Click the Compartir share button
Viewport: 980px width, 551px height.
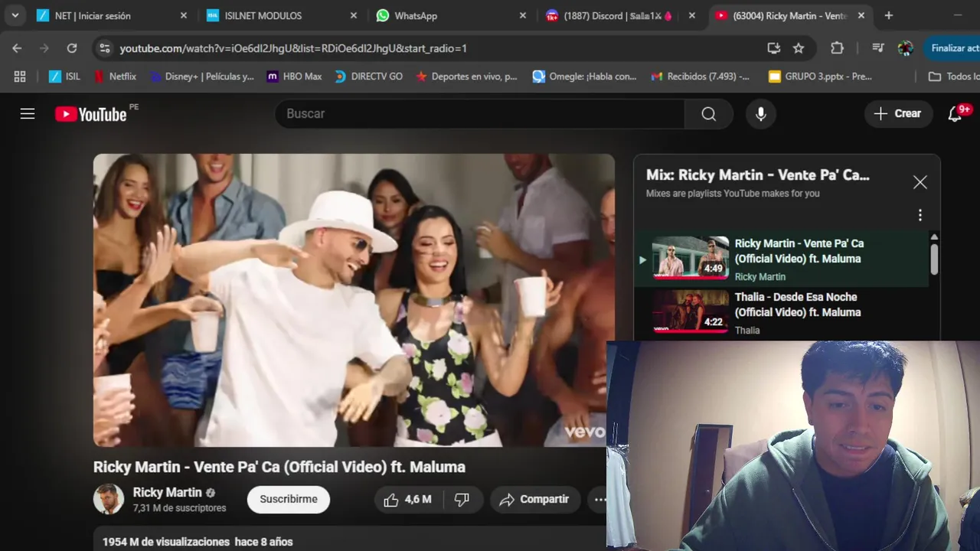coord(534,500)
